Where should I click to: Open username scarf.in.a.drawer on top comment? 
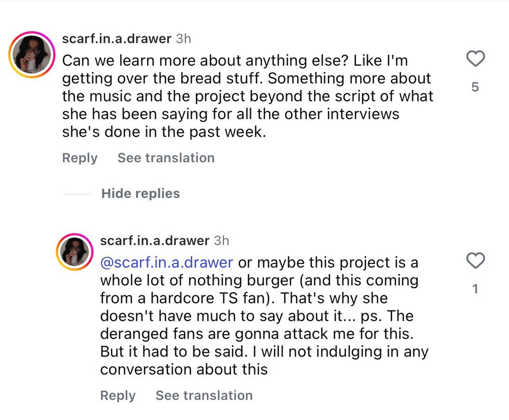point(116,39)
